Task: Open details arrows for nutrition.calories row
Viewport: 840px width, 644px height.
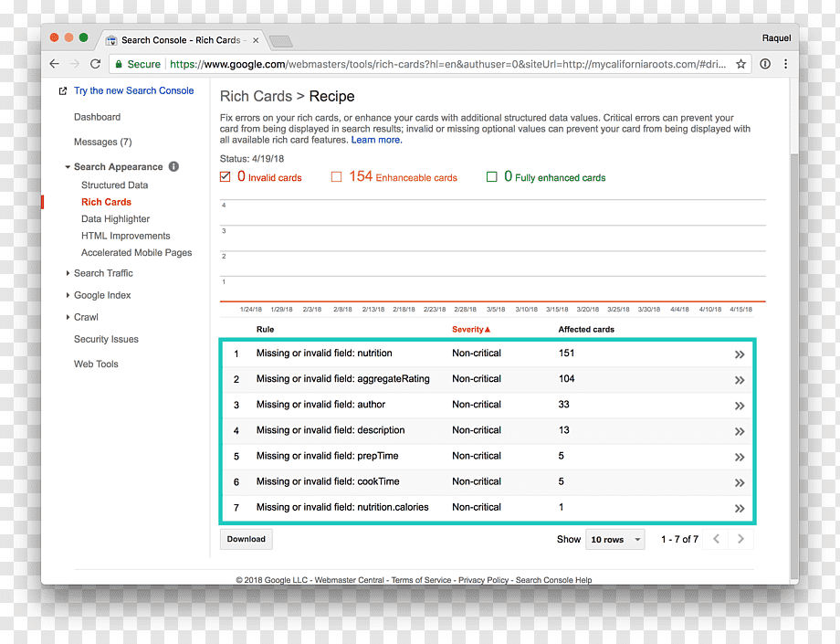Action: click(740, 509)
